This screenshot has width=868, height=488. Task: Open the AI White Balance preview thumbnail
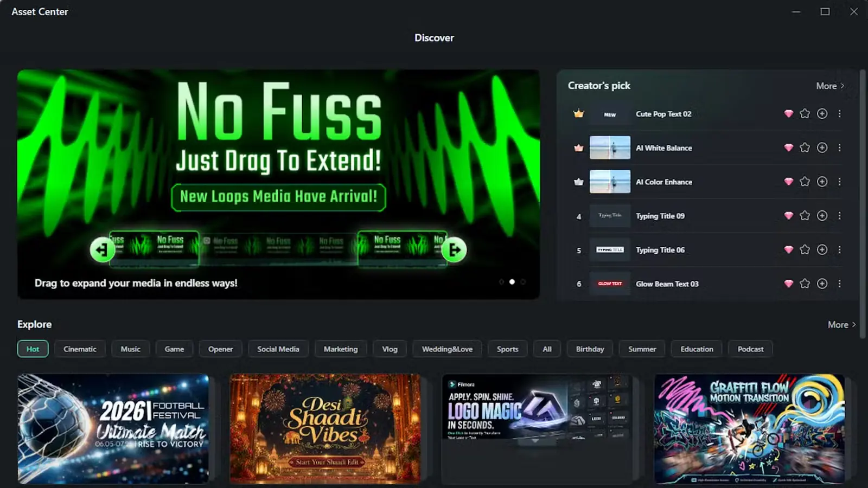click(610, 147)
